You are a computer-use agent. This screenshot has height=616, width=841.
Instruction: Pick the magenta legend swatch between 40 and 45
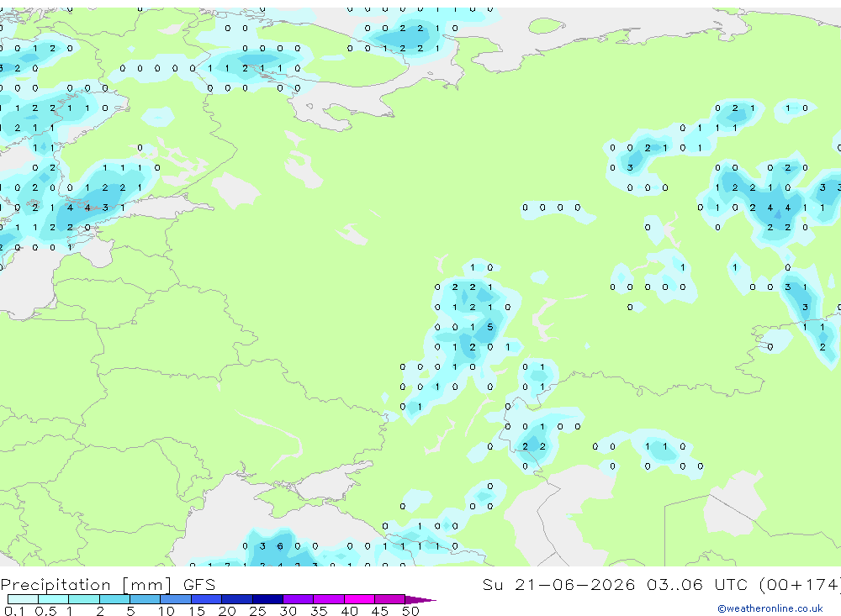pos(359,599)
